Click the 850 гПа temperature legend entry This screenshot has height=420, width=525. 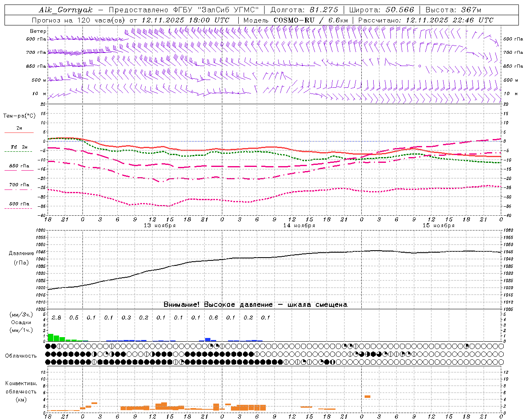tap(19, 166)
